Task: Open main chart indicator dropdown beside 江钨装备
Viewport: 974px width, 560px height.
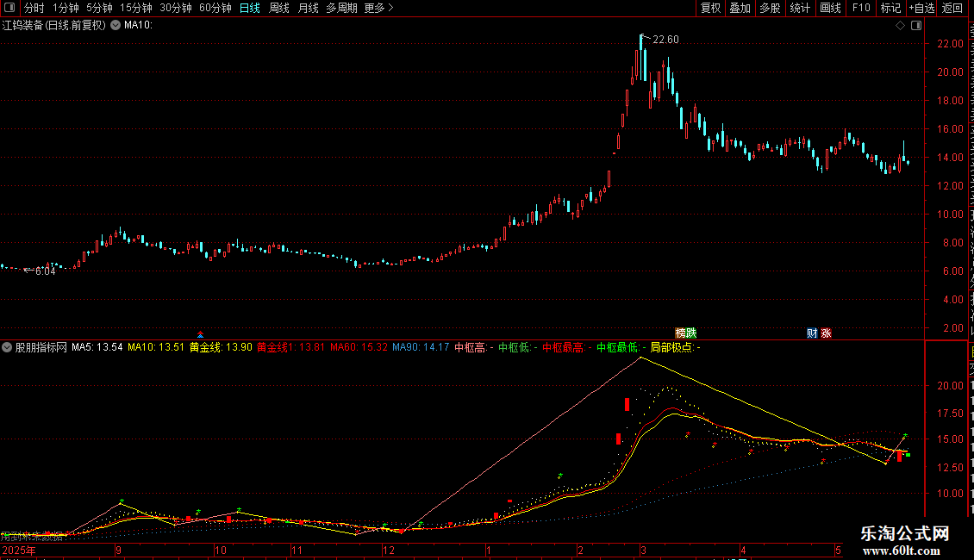Action: tap(116, 26)
